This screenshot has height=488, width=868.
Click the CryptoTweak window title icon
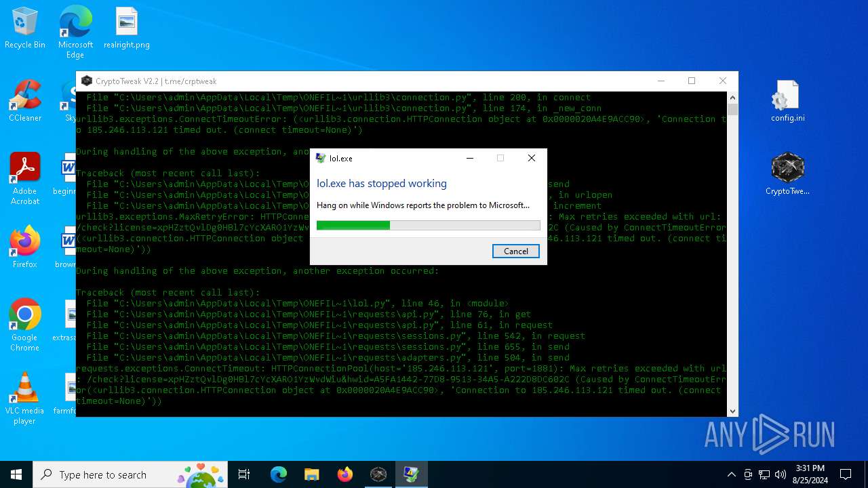tap(87, 81)
